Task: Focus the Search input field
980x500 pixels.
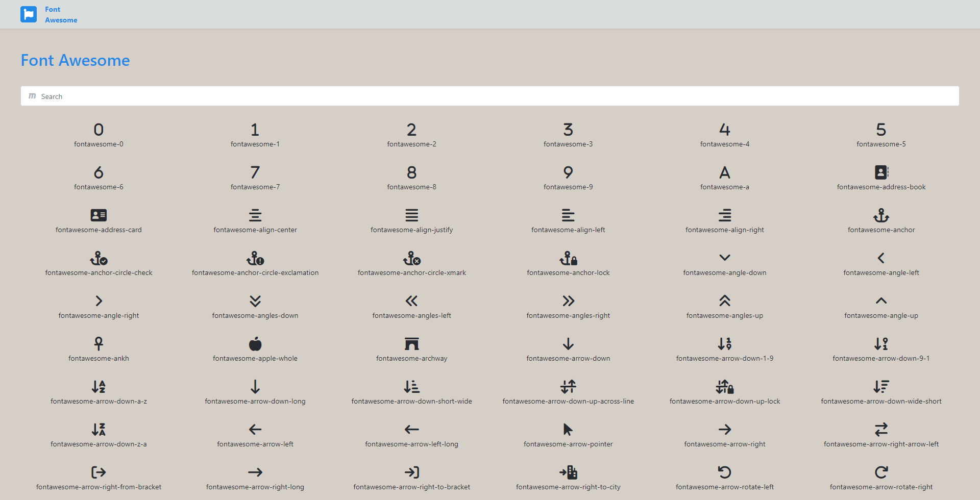Action: click(x=490, y=96)
